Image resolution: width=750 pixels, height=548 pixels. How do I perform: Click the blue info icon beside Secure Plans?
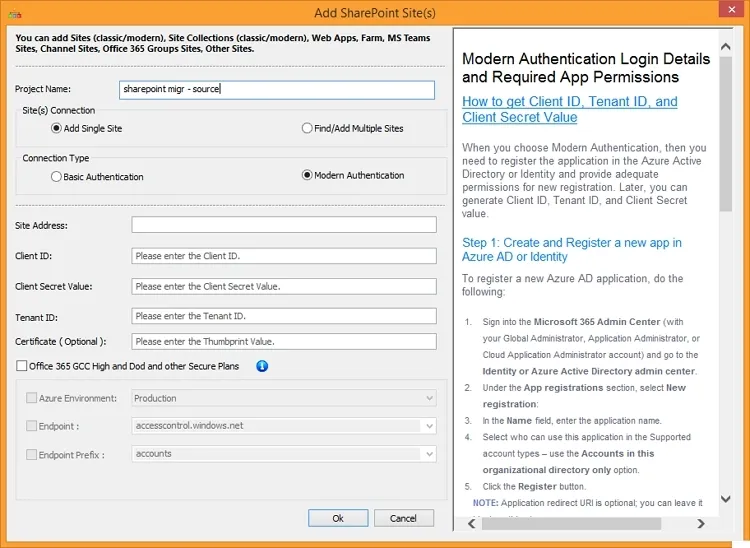[262, 366]
